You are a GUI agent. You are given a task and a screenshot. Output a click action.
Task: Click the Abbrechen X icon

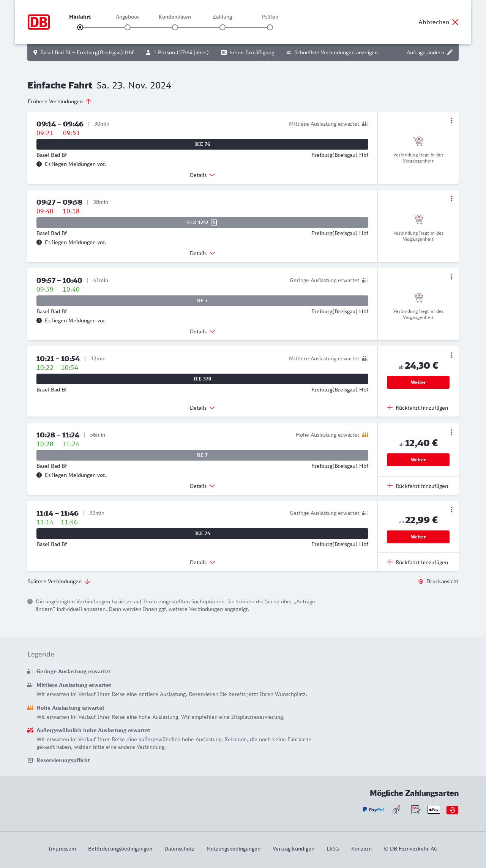click(455, 22)
